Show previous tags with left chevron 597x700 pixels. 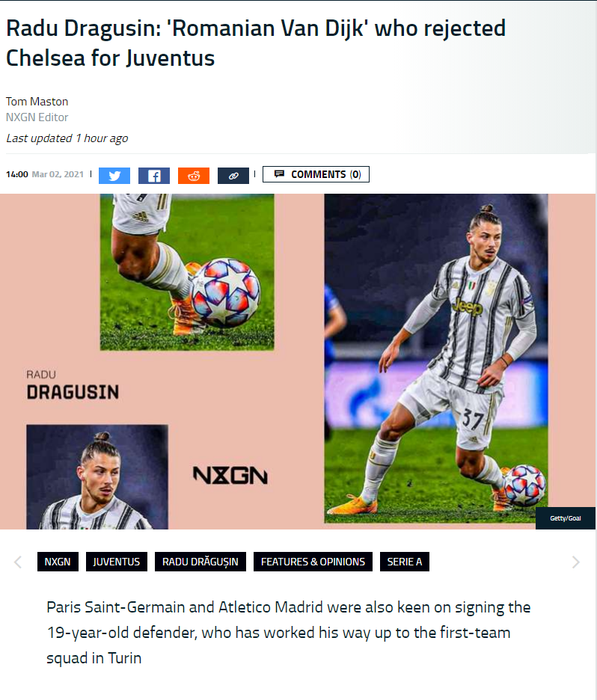tap(18, 562)
